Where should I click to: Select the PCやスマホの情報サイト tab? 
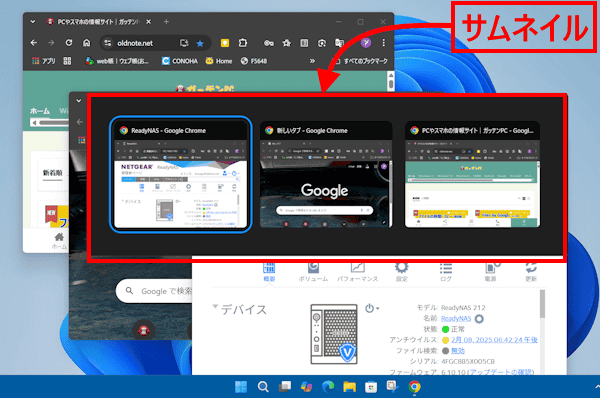tap(99, 22)
